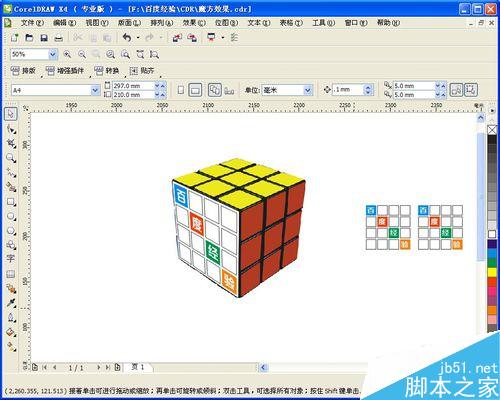Open the 位图 (Bitmaps) menu
This screenshot has width=500, height=400.
click(226, 23)
